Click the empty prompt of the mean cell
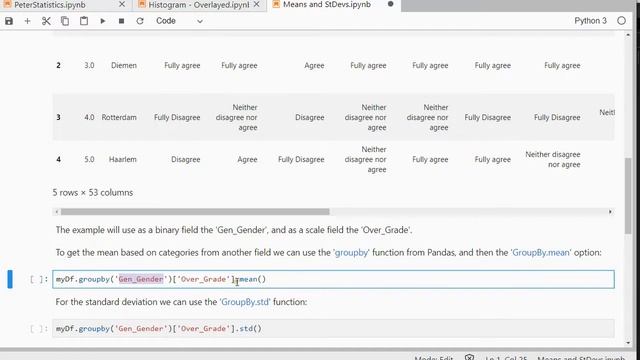 pyautogui.click(x=39, y=279)
